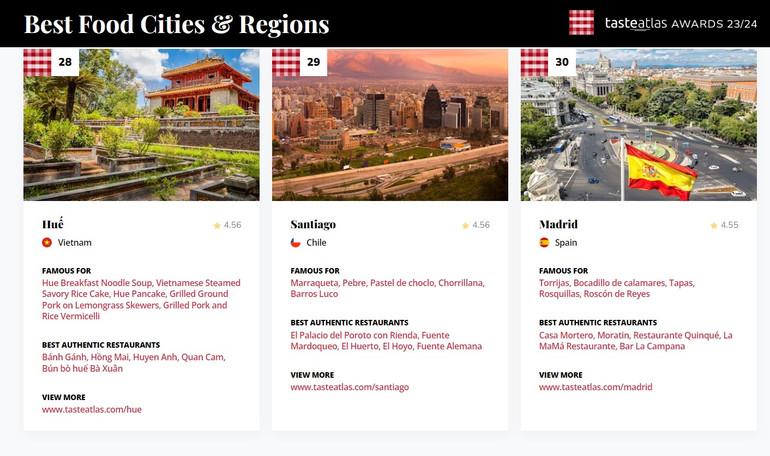
Task: Select the Huế city title
Action: coord(54,224)
